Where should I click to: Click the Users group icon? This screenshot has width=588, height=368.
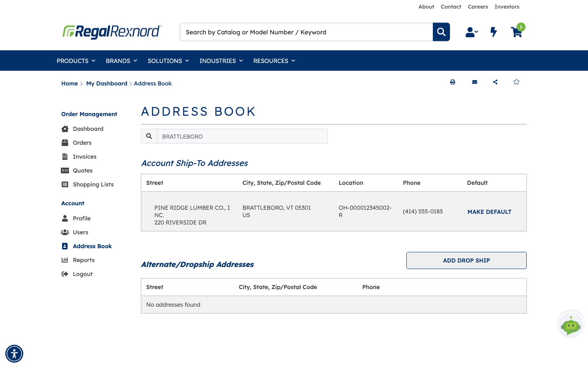click(x=65, y=232)
